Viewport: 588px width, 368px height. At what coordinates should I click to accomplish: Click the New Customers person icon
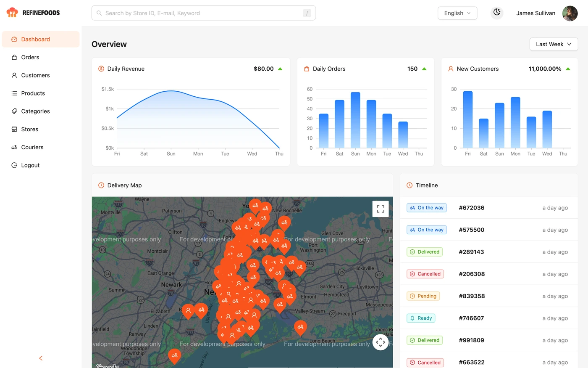pos(451,69)
